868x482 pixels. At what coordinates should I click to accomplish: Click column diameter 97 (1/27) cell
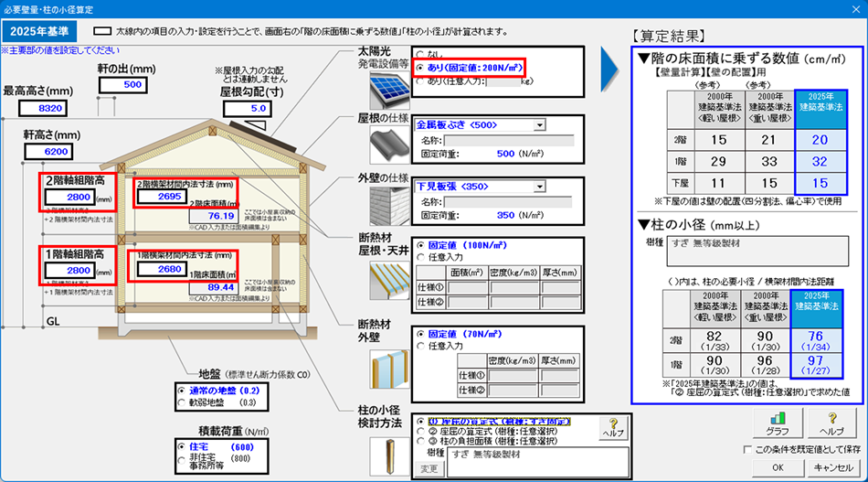(816, 365)
